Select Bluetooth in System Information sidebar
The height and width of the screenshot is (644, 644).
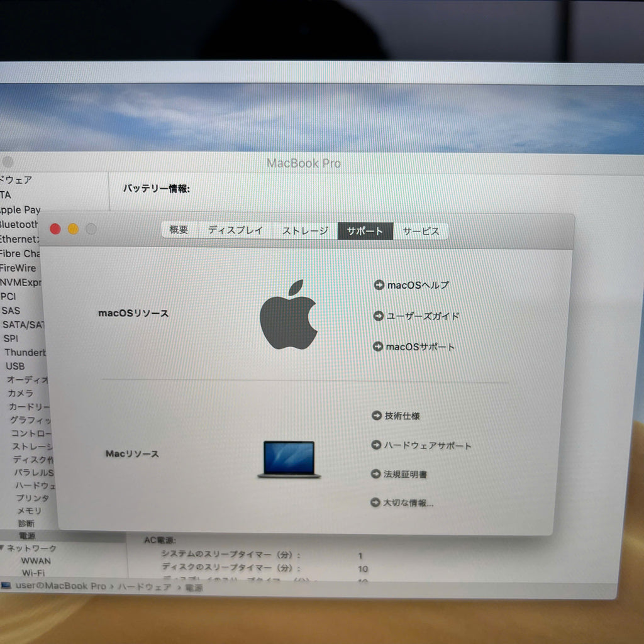[x=19, y=225]
